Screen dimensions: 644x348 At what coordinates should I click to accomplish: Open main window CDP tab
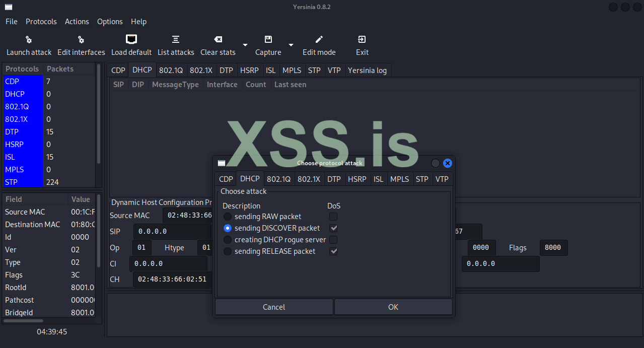[x=118, y=70]
